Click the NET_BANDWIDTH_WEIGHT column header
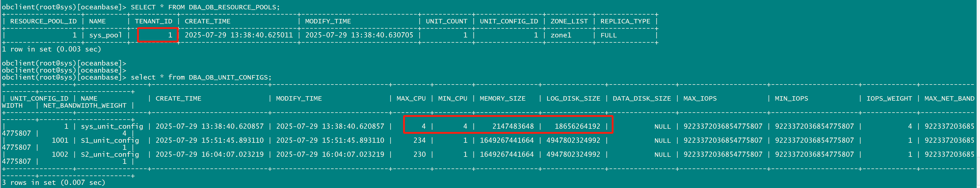The width and height of the screenshot is (980, 188). point(85,106)
